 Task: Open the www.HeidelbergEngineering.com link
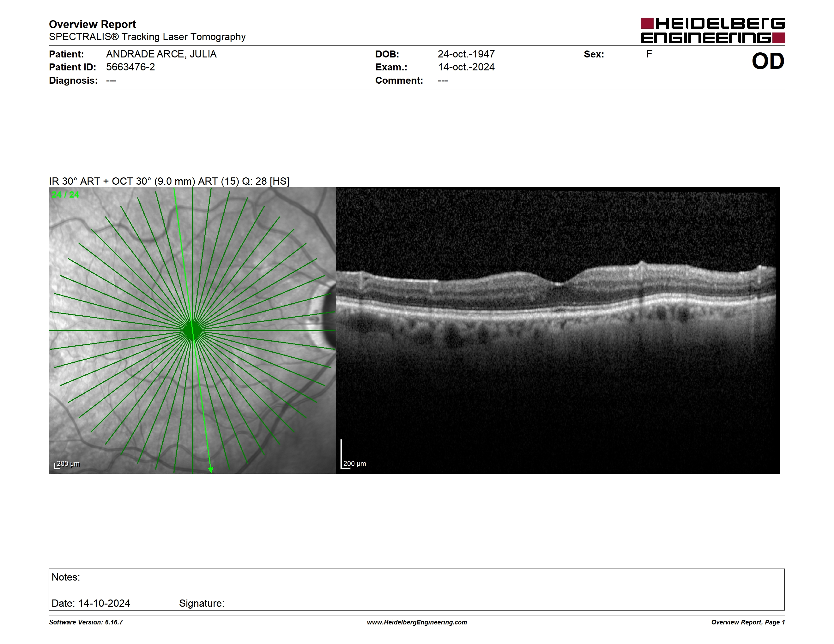coord(417,622)
